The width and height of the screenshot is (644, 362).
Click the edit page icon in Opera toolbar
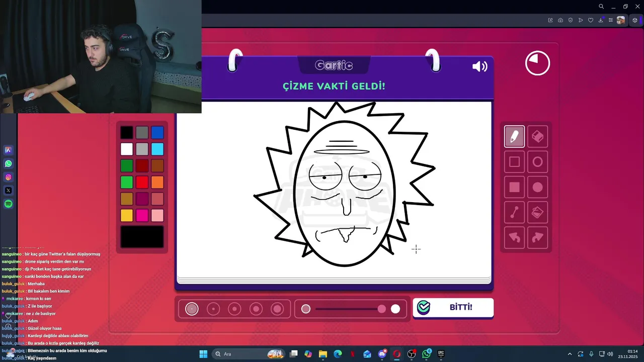550,20
